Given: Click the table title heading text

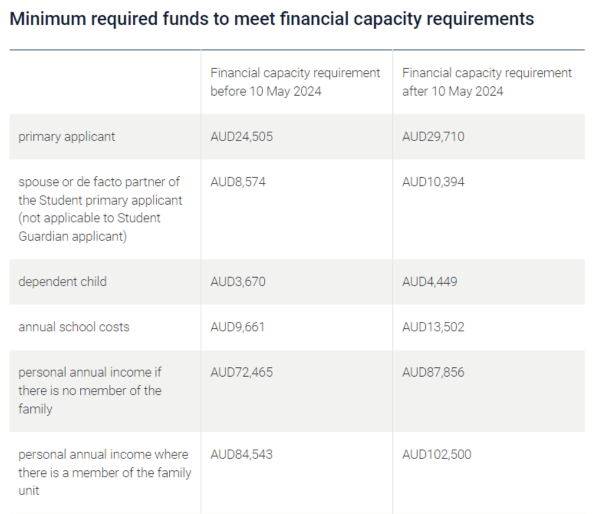Looking at the screenshot, I should (x=272, y=19).
